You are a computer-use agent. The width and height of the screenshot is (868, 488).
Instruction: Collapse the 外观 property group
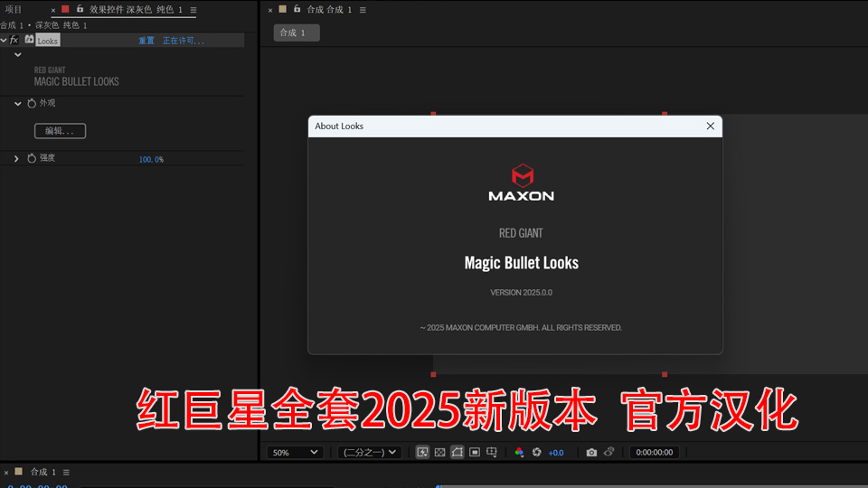17,104
